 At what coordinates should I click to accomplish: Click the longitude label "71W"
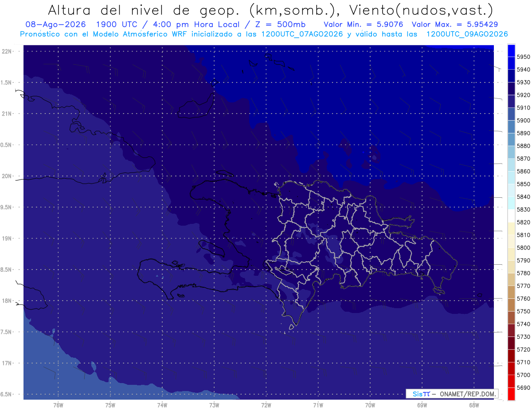click(x=318, y=405)
